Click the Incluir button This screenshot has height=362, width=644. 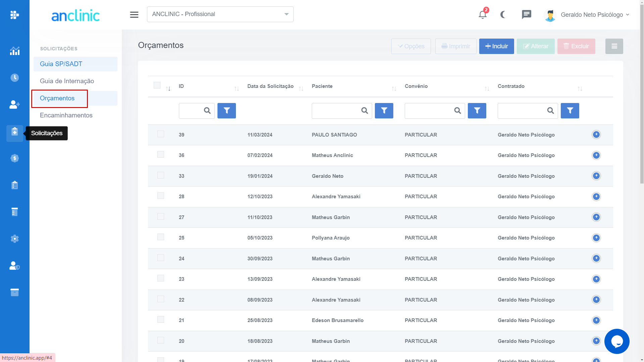click(x=497, y=46)
